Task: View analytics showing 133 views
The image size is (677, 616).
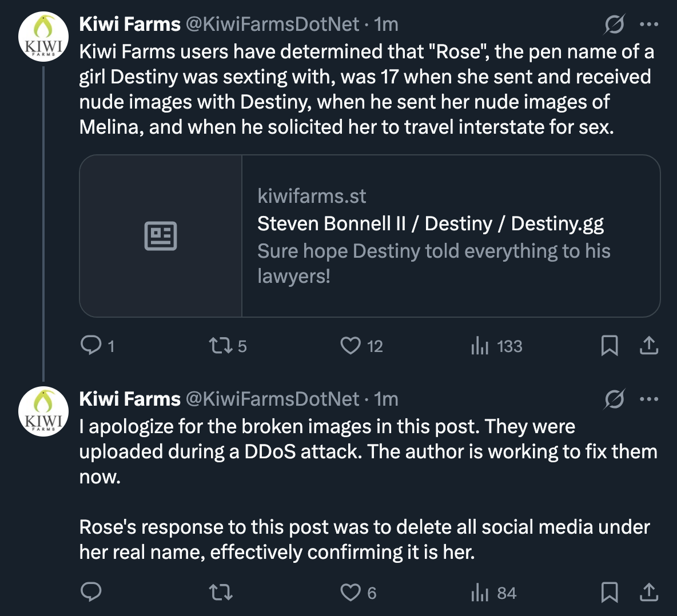Action: [x=479, y=346]
